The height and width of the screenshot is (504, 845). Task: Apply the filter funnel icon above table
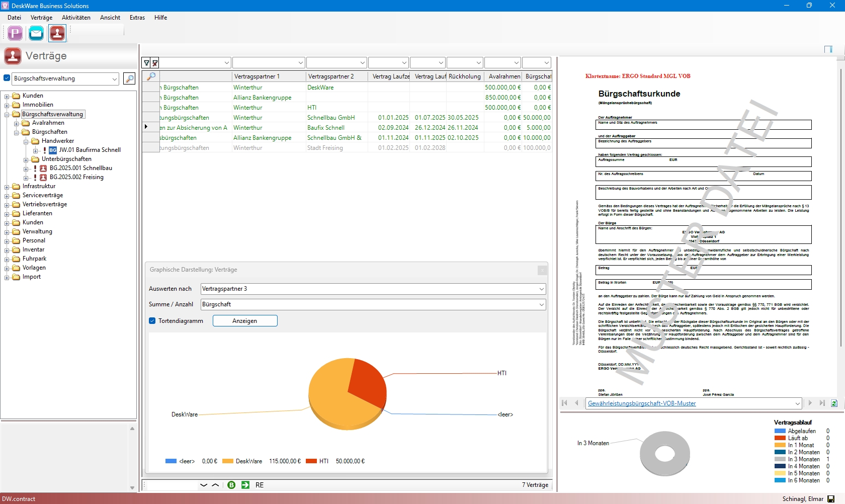(146, 63)
